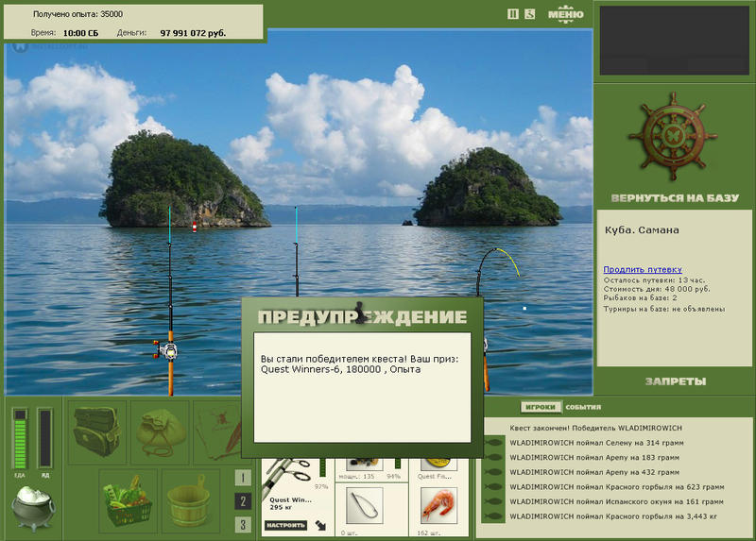Image resolution: width=756 pixels, height=541 pixels.
Task: Open the map and notes icon
Action: [217, 432]
